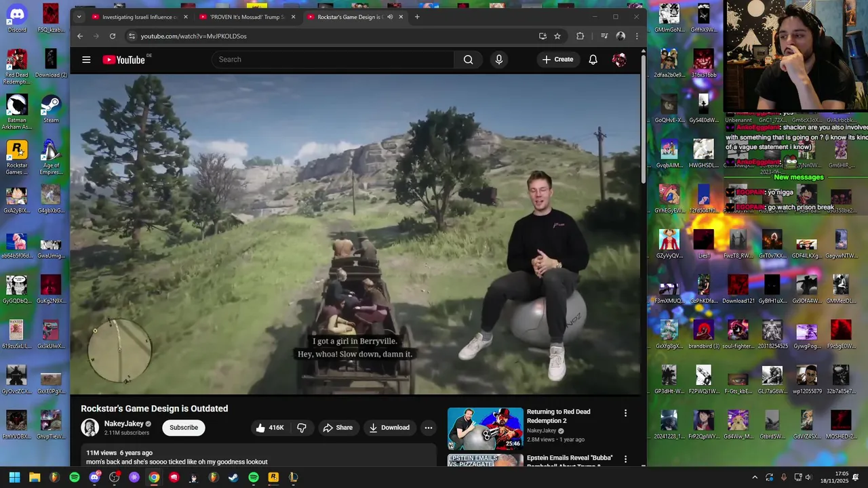Close the Investigating Israeli Influence tab
The image size is (868, 488).
pyautogui.click(x=186, y=17)
